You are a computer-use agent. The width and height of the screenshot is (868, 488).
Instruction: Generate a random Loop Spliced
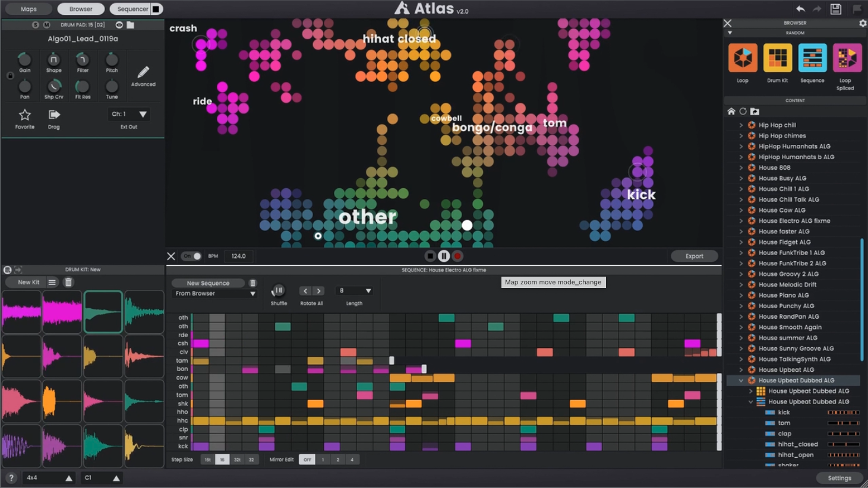click(847, 58)
